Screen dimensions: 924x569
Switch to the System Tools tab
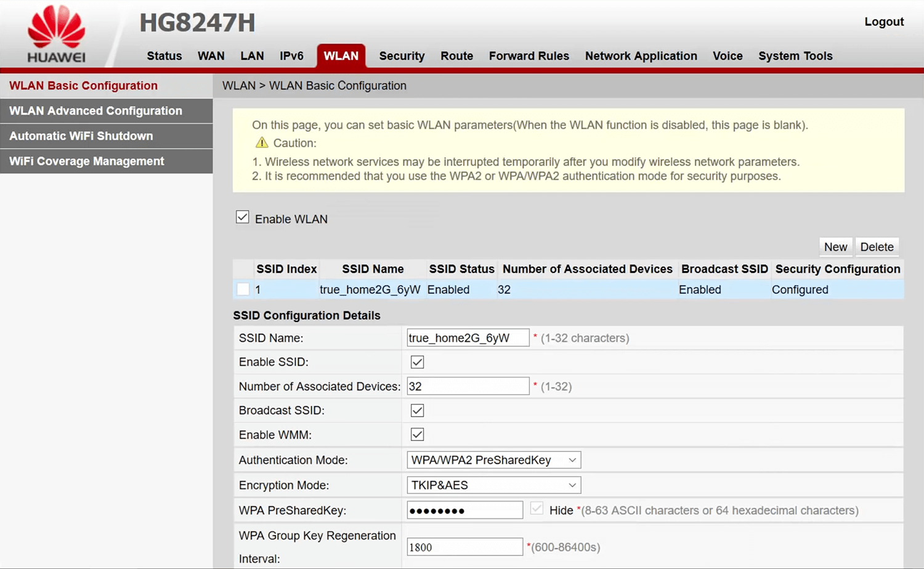coord(795,56)
